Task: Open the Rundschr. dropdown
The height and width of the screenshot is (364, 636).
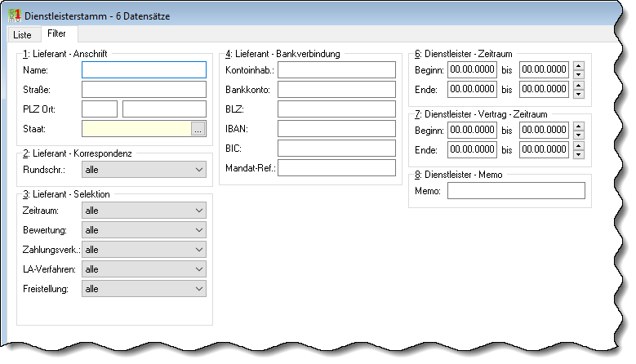Action: coord(144,170)
